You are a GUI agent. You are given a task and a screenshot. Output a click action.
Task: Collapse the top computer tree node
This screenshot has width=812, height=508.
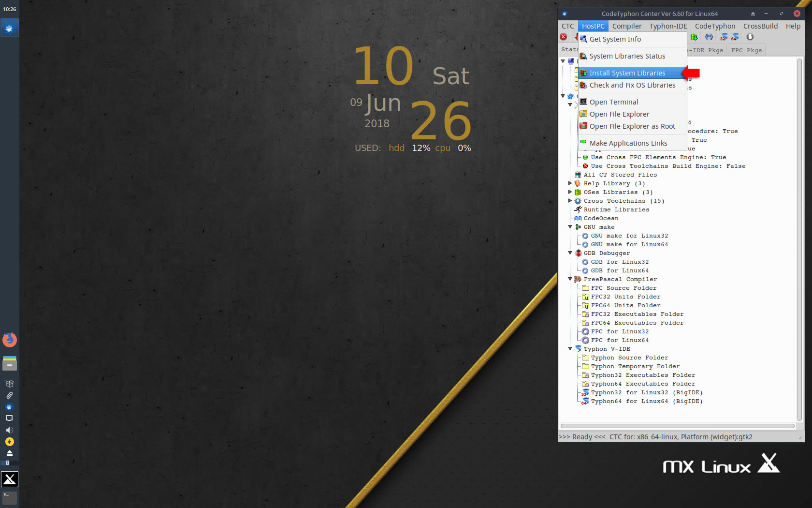[563, 61]
